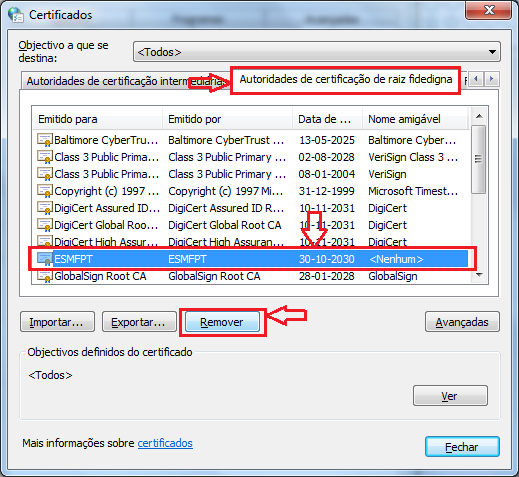Click the Certificados window title icon
Viewport: 519px width, 477px height.
click(x=16, y=15)
